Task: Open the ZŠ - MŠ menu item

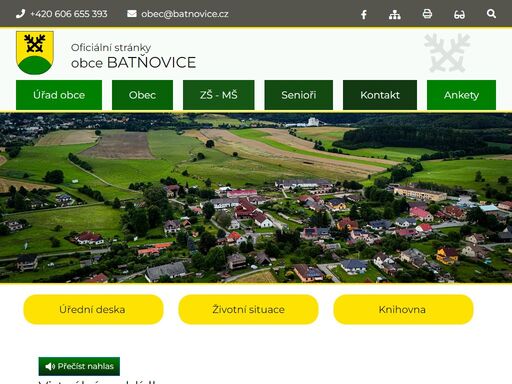Action: tap(219, 95)
